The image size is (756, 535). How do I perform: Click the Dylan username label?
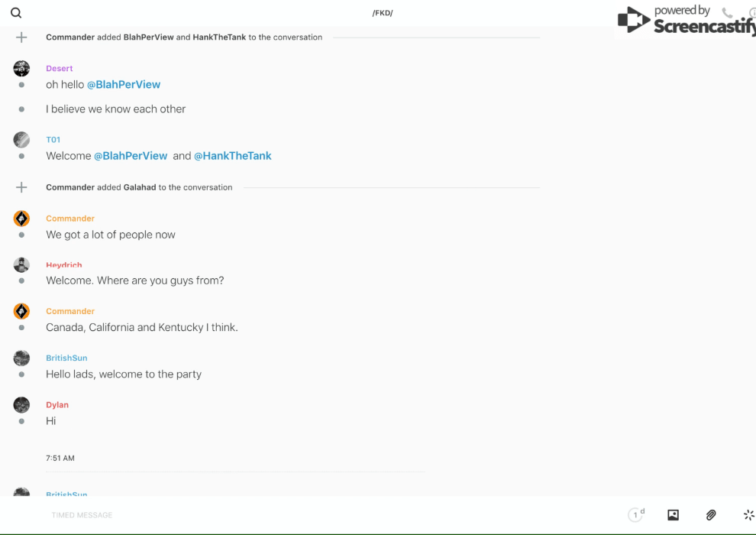57,405
